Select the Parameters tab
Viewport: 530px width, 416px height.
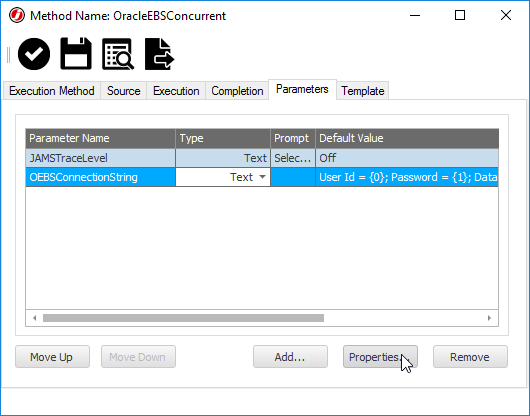pyautogui.click(x=302, y=89)
